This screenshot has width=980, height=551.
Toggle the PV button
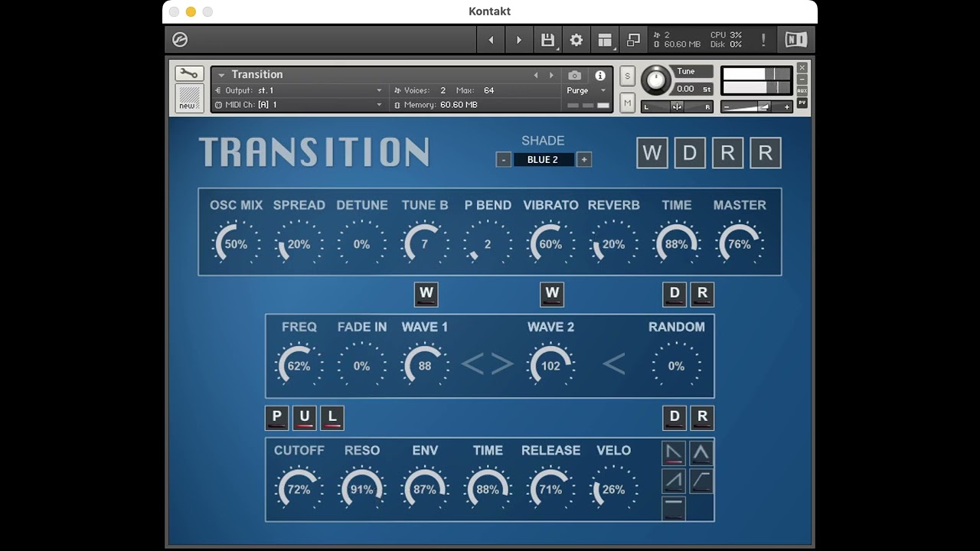pos(802,103)
